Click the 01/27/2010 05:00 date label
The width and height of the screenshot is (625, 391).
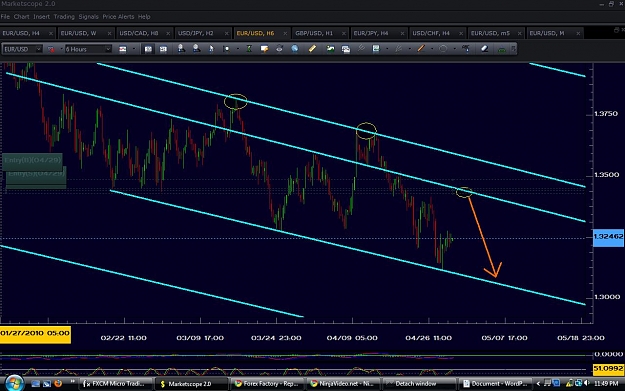(35, 334)
